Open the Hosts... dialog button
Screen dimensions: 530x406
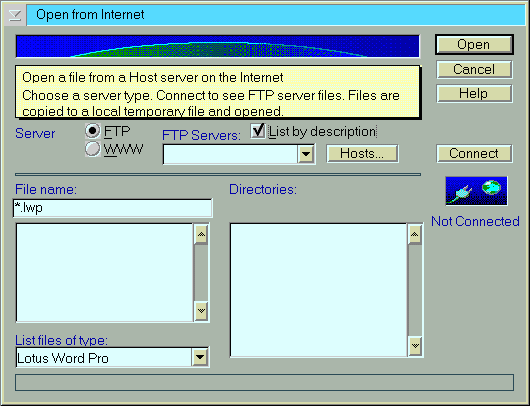362,154
